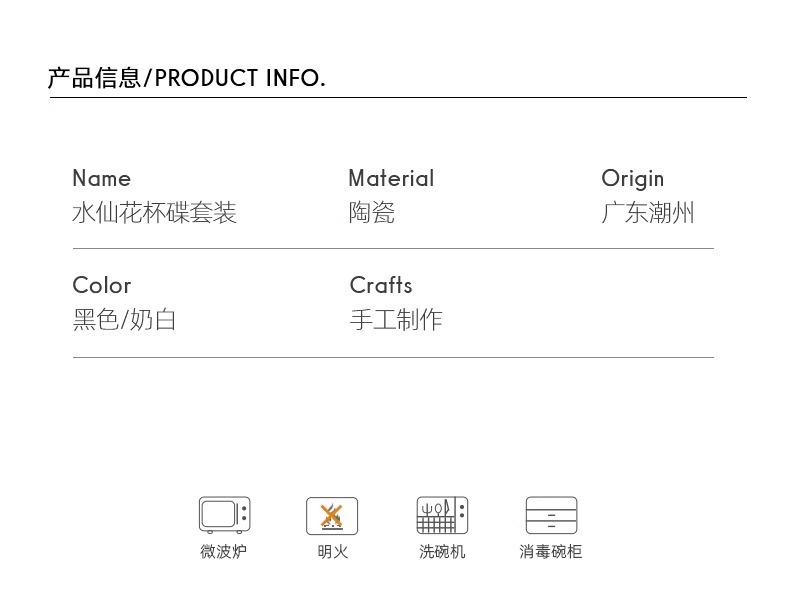Click the disinfection cabinet icon

click(551, 515)
